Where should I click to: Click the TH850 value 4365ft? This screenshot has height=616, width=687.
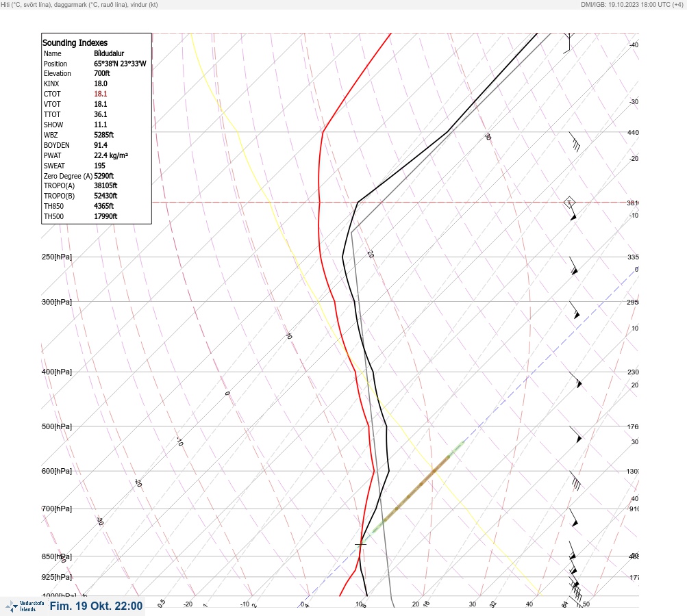click(104, 206)
